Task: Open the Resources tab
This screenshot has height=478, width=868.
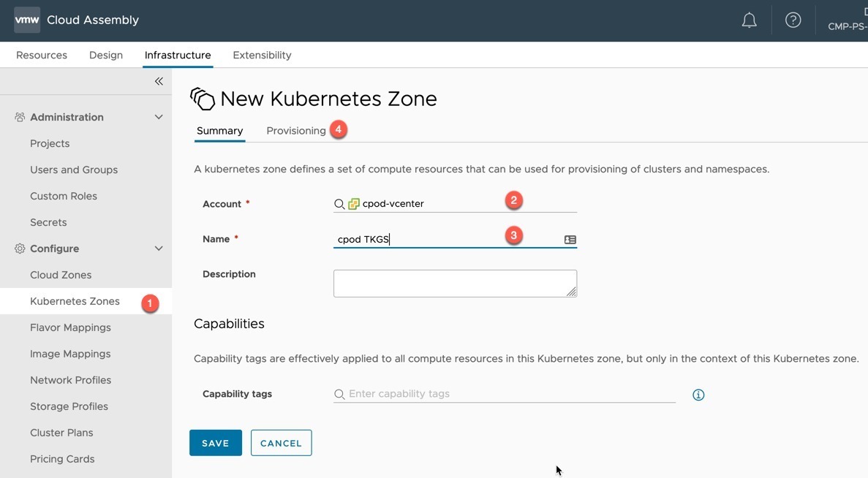Action: (42, 56)
